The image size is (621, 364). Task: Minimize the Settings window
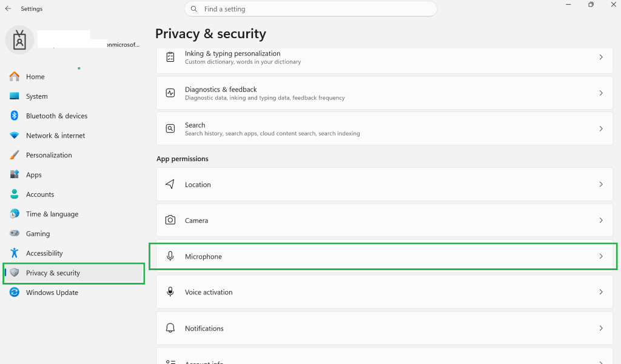(568, 4)
